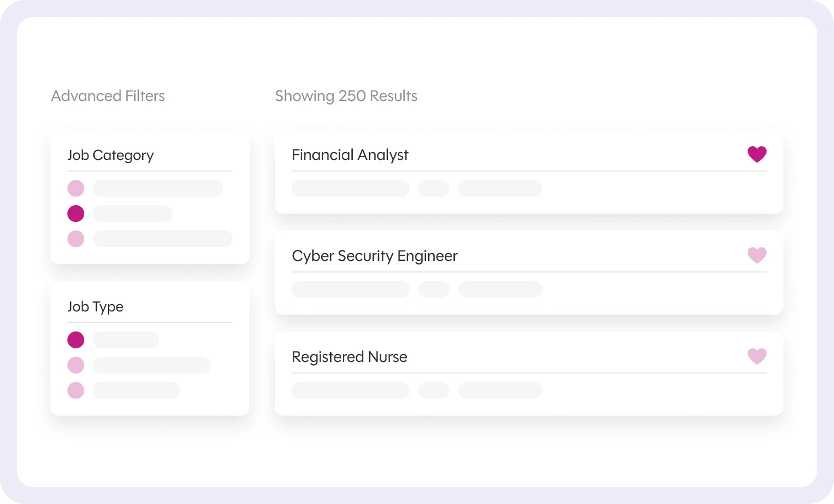Viewport: 834px width, 504px height.
Task: Deselect the selected second Job Category option
Action: coord(76,214)
